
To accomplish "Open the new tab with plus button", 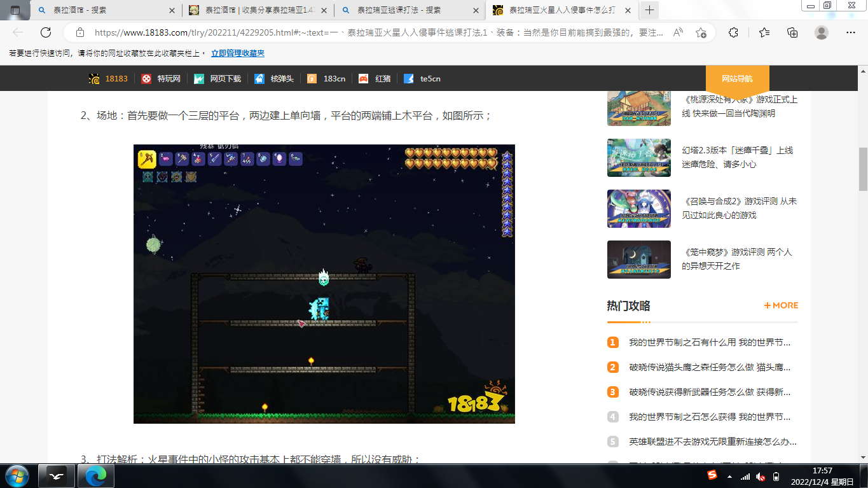I will [649, 10].
